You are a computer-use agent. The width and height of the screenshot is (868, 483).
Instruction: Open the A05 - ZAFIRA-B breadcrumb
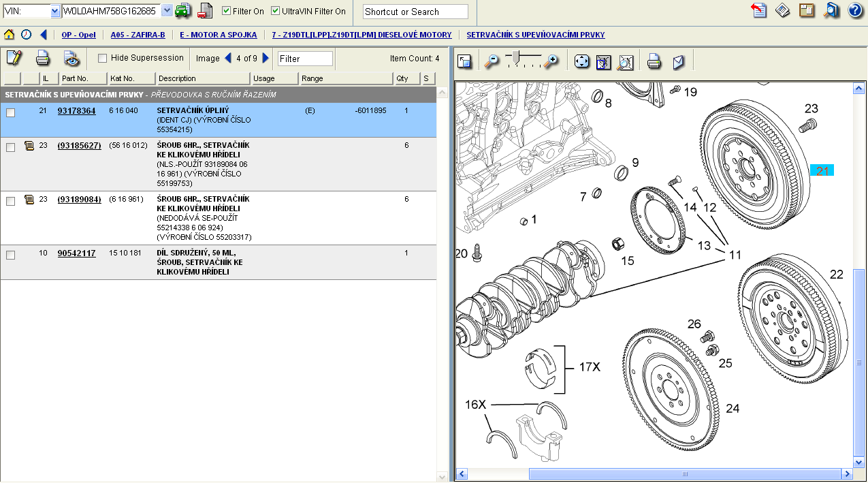[x=138, y=35]
